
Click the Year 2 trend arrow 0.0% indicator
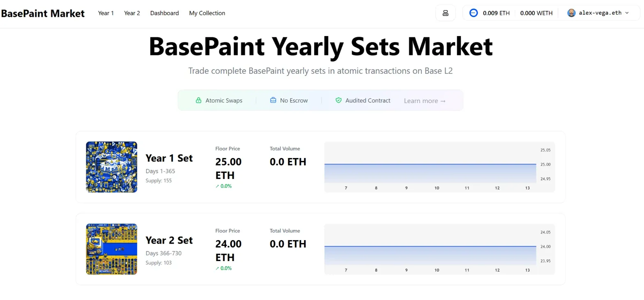point(223,268)
